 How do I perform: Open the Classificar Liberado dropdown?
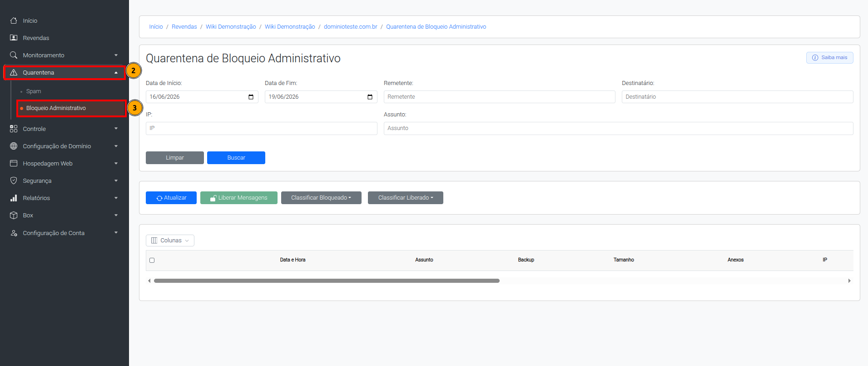click(x=406, y=198)
